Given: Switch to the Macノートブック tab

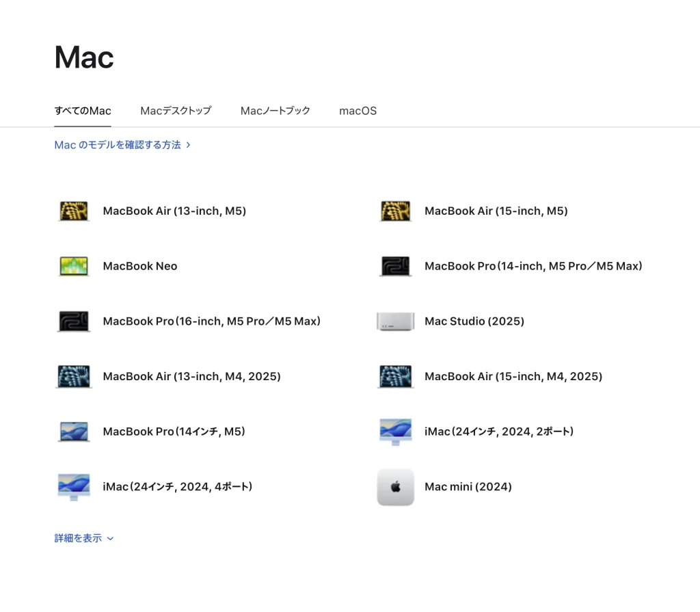Looking at the screenshot, I should [275, 111].
